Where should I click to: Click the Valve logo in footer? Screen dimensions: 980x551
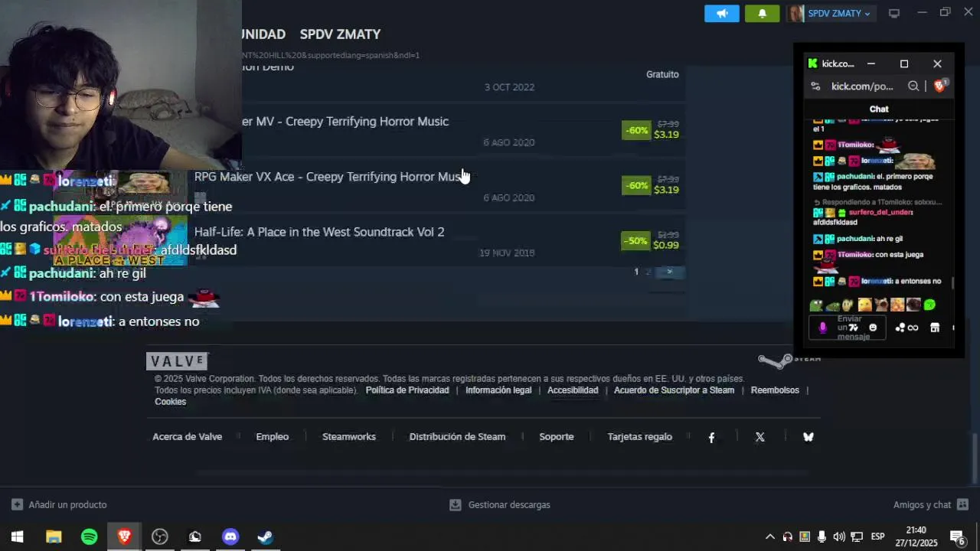[177, 361]
